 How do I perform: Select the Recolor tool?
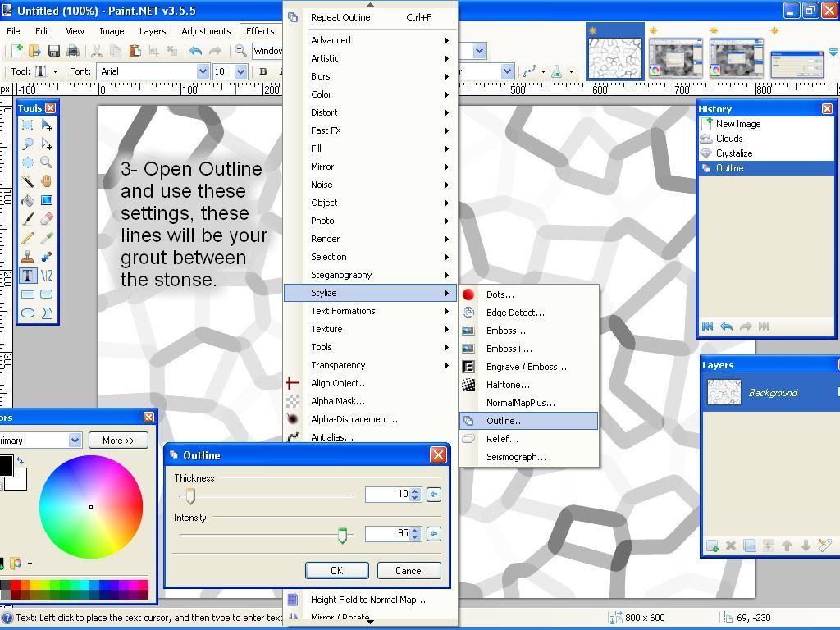coord(47,257)
